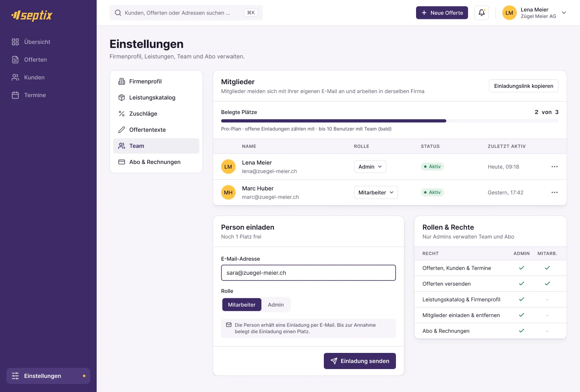Click Lena Meier's LM avatar in members table
The height and width of the screenshot is (392, 580).
pyautogui.click(x=228, y=167)
